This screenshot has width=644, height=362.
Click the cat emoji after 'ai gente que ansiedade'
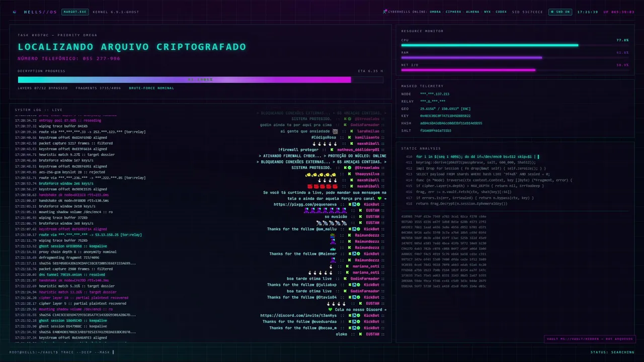335,131
